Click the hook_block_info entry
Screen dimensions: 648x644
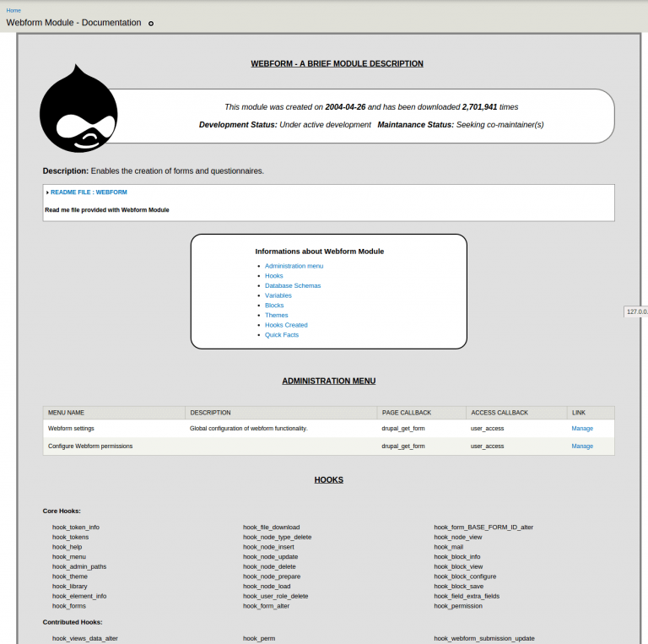(x=457, y=557)
